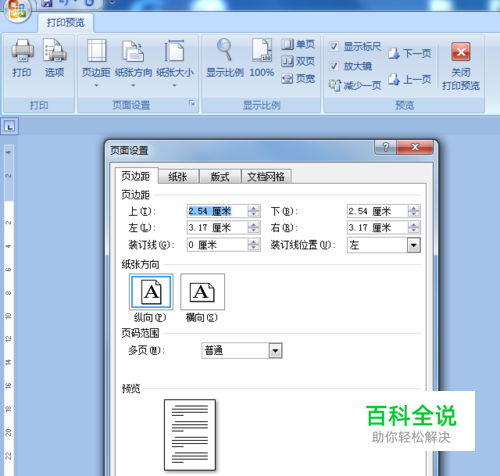This screenshot has height=476, width=500.
Task: Select Landscape (横向) orientation
Action: click(202, 292)
